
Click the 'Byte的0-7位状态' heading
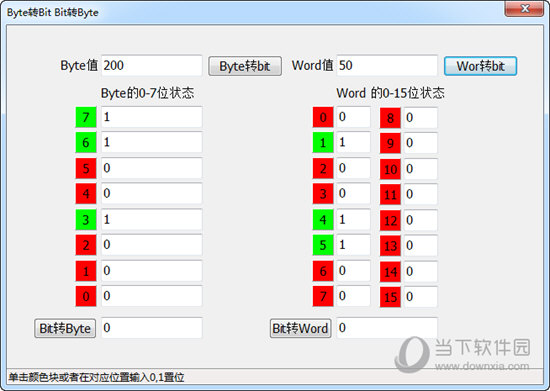click(147, 93)
